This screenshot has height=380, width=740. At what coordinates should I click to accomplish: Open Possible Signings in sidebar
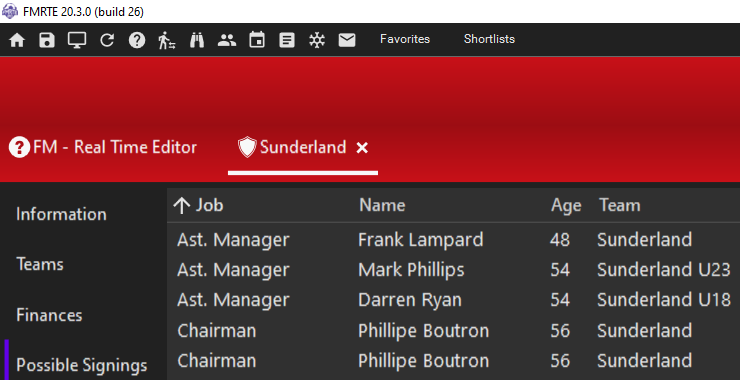tap(82, 365)
